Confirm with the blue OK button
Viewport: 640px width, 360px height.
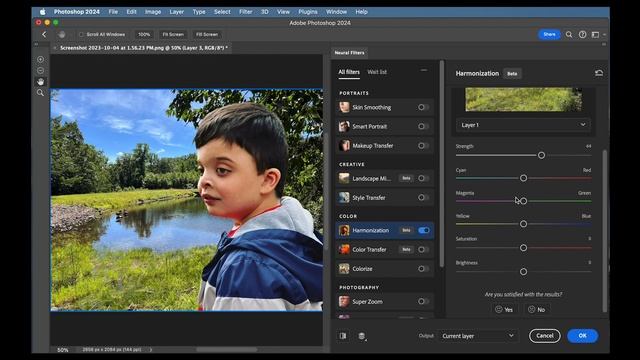click(582, 336)
